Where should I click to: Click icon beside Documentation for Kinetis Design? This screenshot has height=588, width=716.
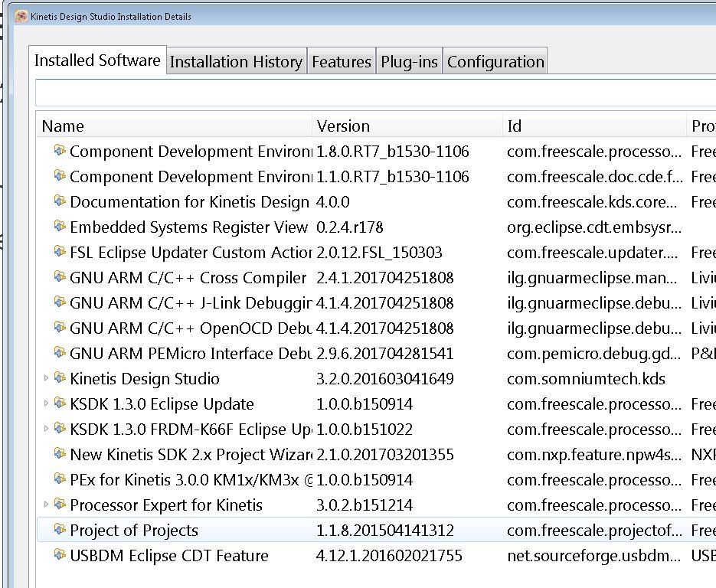(x=60, y=201)
